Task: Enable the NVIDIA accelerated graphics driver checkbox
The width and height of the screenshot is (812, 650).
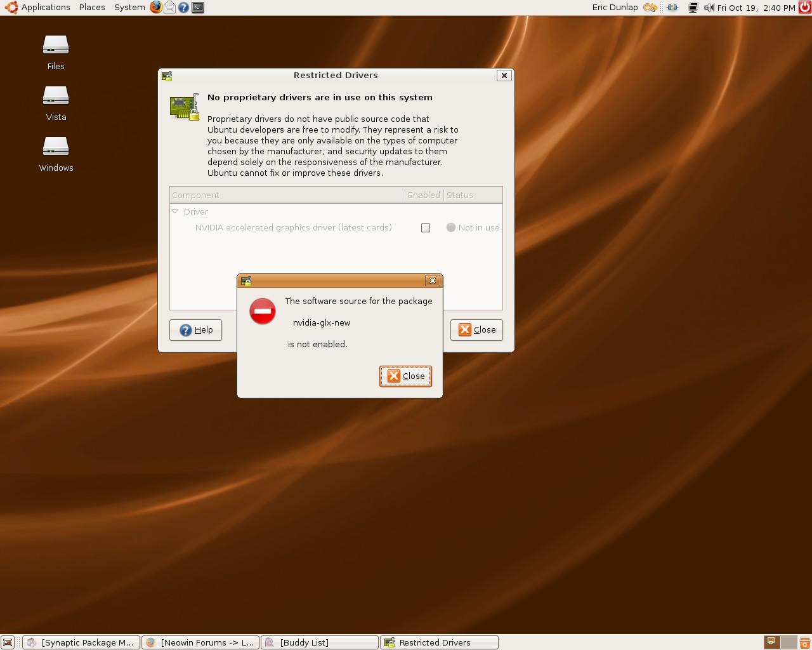Action: tap(425, 227)
